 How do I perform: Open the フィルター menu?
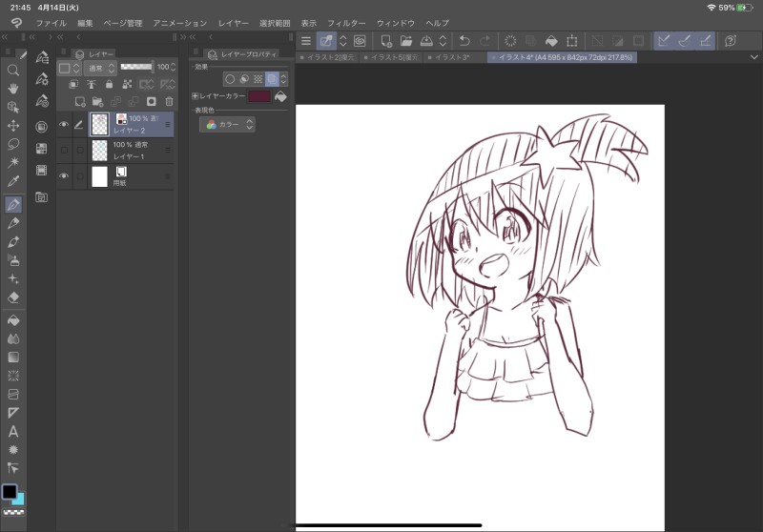346,22
